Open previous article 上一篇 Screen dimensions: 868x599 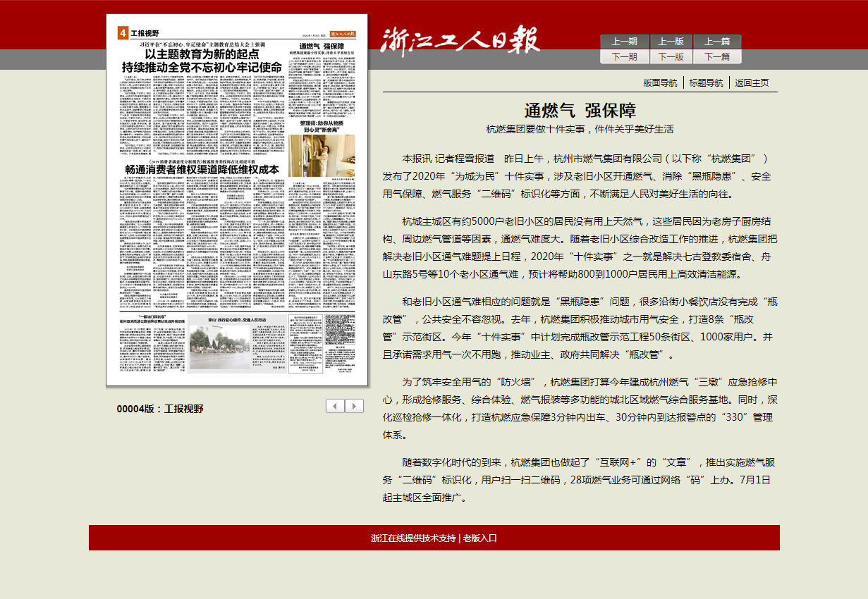tap(717, 42)
